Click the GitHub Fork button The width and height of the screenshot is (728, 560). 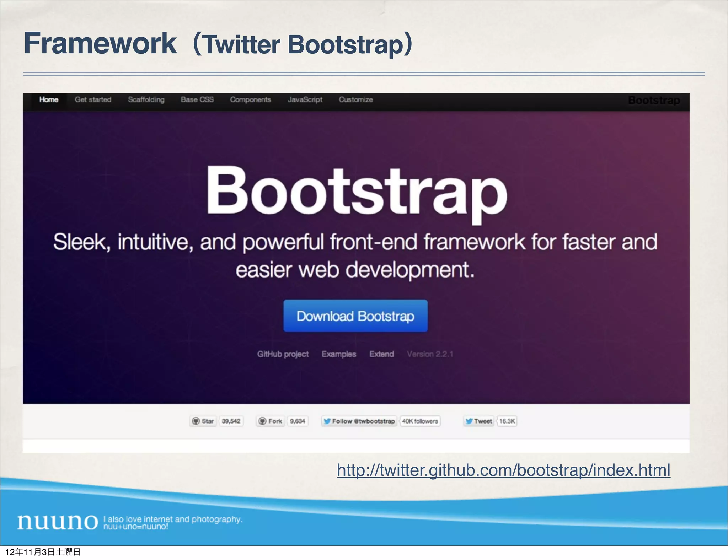pos(270,421)
